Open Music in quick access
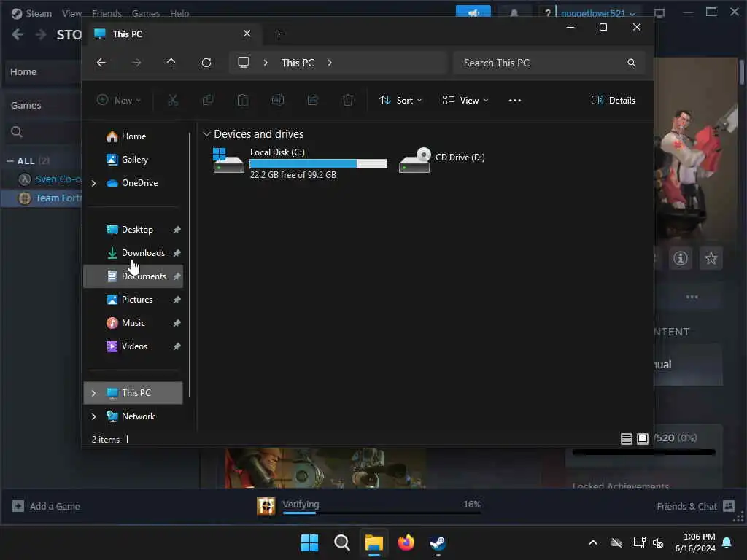This screenshot has height=560, width=747. [133, 323]
